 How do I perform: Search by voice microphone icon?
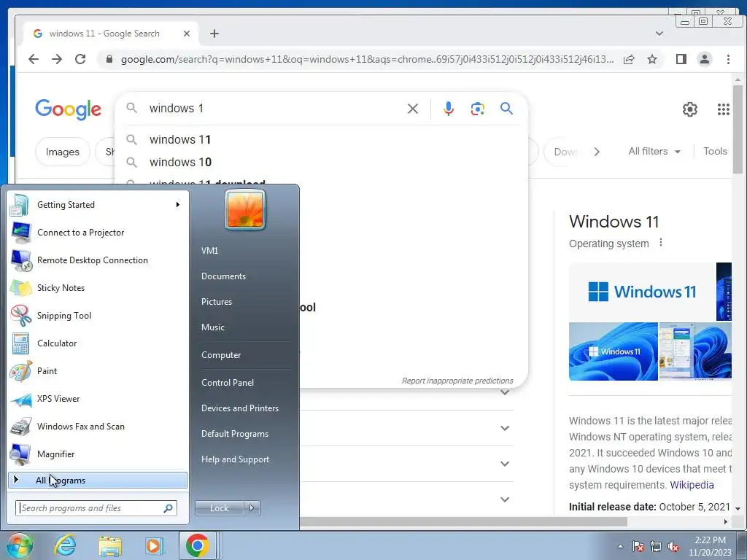click(449, 109)
